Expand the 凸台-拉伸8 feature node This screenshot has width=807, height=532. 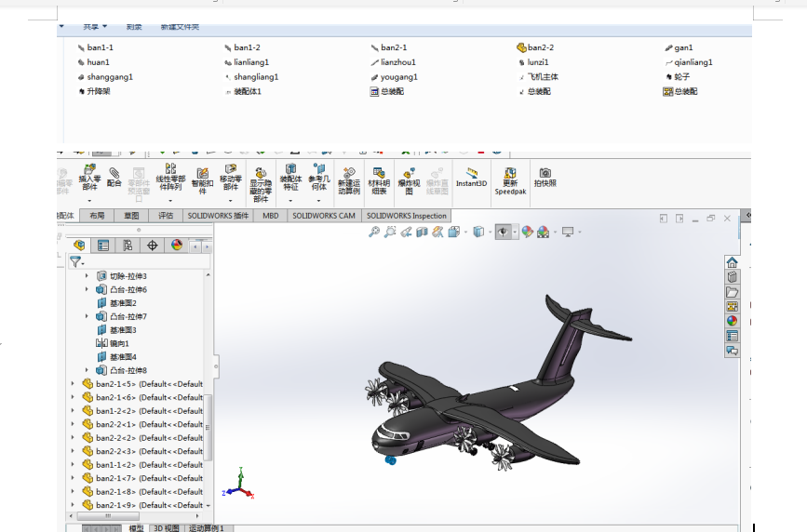(x=87, y=370)
